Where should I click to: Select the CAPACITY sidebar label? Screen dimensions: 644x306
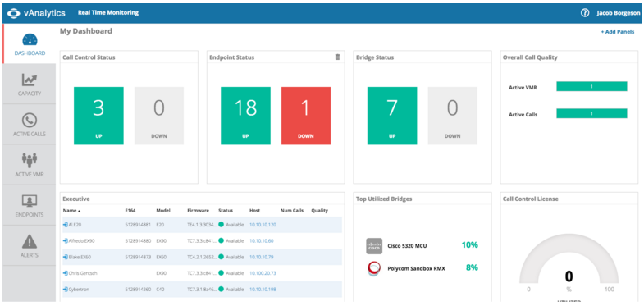click(x=30, y=94)
